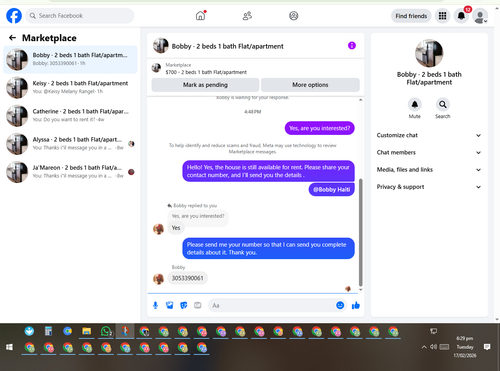Screen dimensions: 500x371
Task: Show hidden system tray icons
Action: pos(424,347)
